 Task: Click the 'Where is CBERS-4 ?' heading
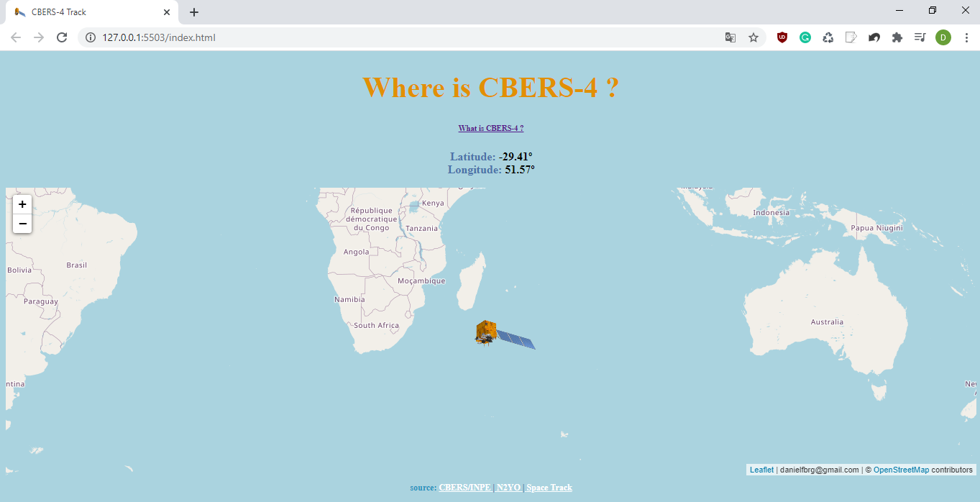click(490, 88)
